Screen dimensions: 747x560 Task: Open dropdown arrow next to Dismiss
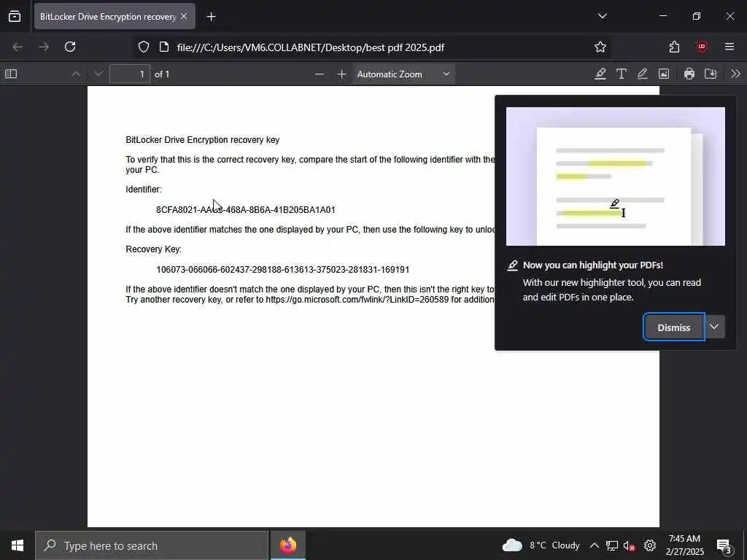tap(714, 327)
